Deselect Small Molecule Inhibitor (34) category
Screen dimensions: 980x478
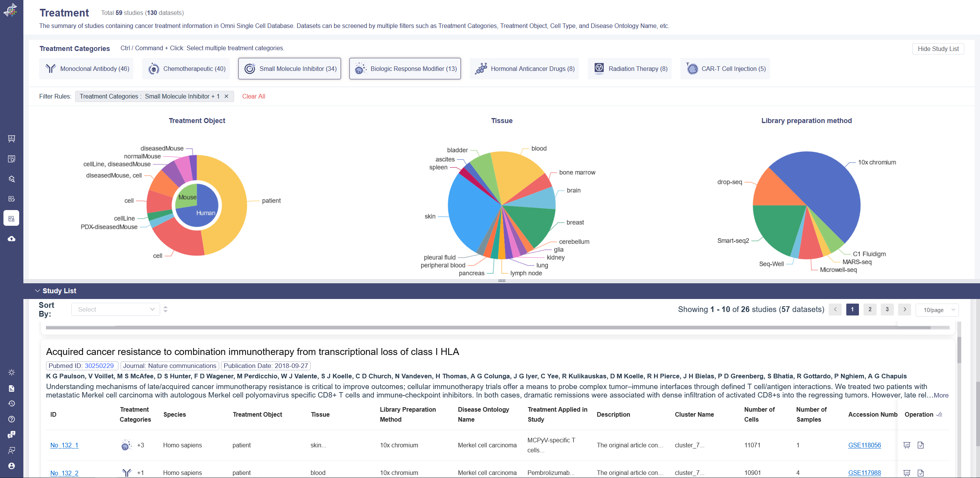pos(290,69)
